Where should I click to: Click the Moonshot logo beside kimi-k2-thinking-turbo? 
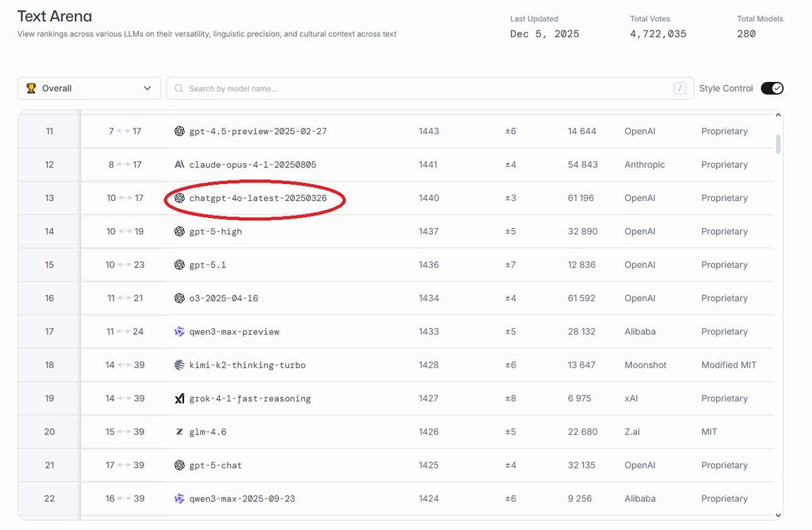pyautogui.click(x=179, y=365)
